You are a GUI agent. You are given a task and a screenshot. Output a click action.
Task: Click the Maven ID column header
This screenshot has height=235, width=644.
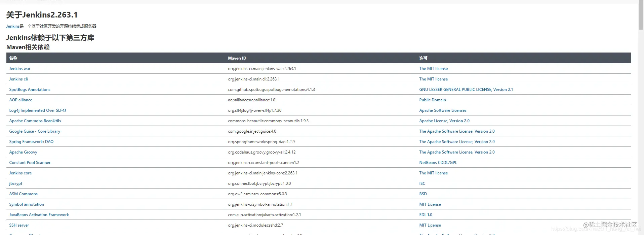[x=237, y=58]
